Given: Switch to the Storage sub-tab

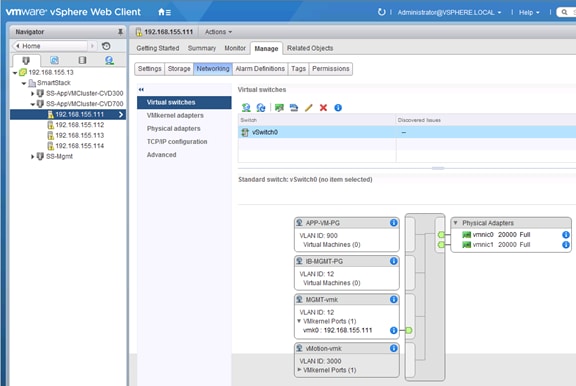Looking at the screenshot, I should 179,69.
